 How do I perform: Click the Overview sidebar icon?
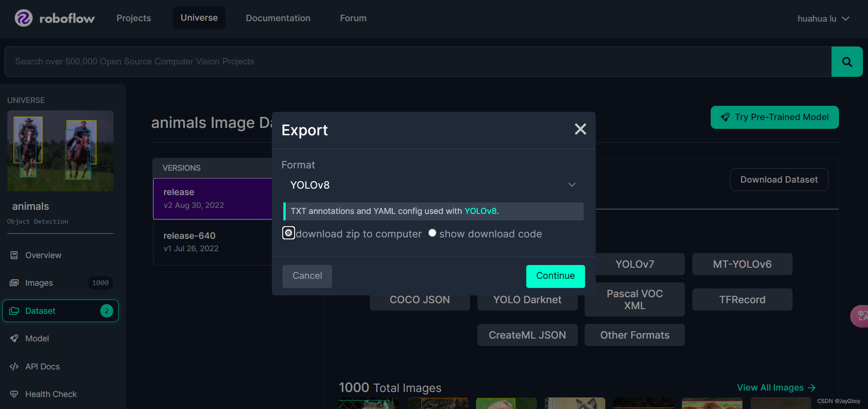(x=14, y=255)
